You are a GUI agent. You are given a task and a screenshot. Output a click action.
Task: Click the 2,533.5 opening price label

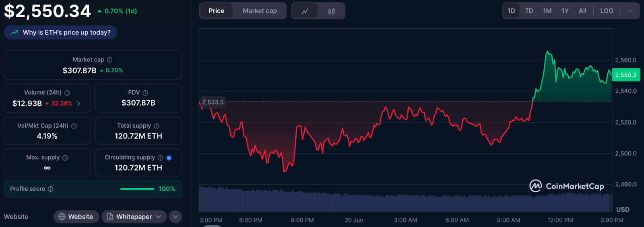pyautogui.click(x=213, y=102)
